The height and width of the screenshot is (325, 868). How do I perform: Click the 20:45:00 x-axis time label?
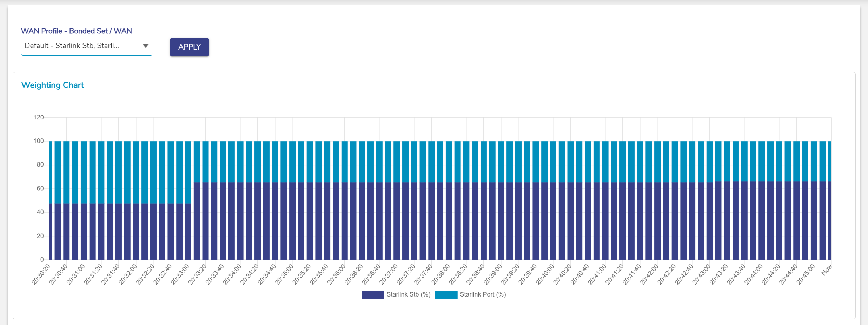tap(806, 274)
